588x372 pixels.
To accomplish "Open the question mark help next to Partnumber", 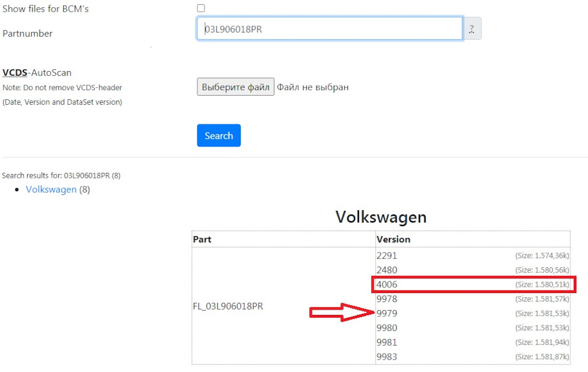I will pyautogui.click(x=472, y=29).
